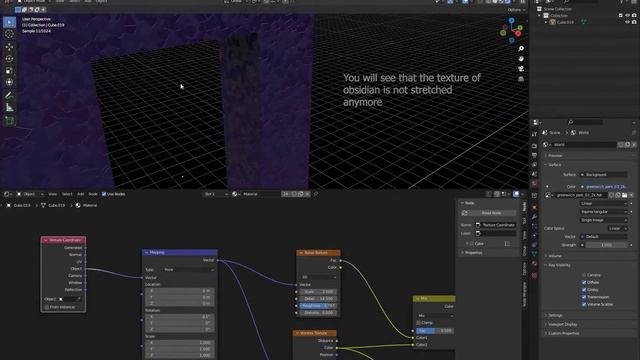Select the Scale tool in viewport toolbar
Screen dimensions: 640x360
pyautogui.click(x=9, y=71)
